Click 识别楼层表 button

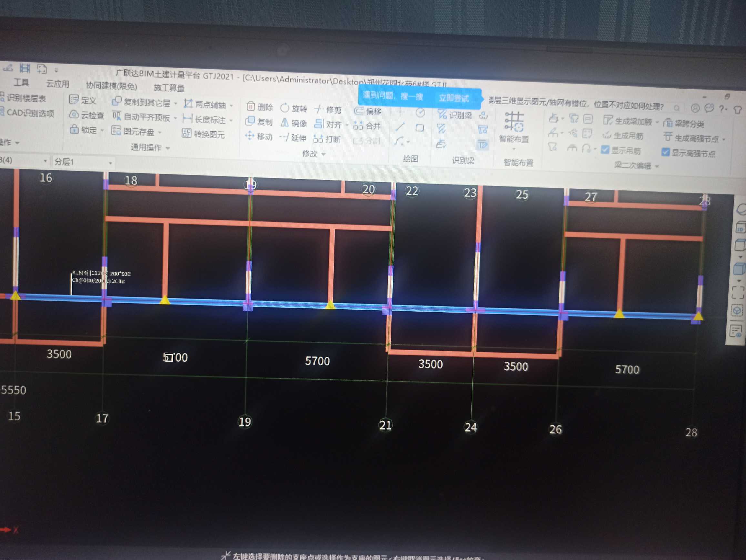click(x=24, y=98)
